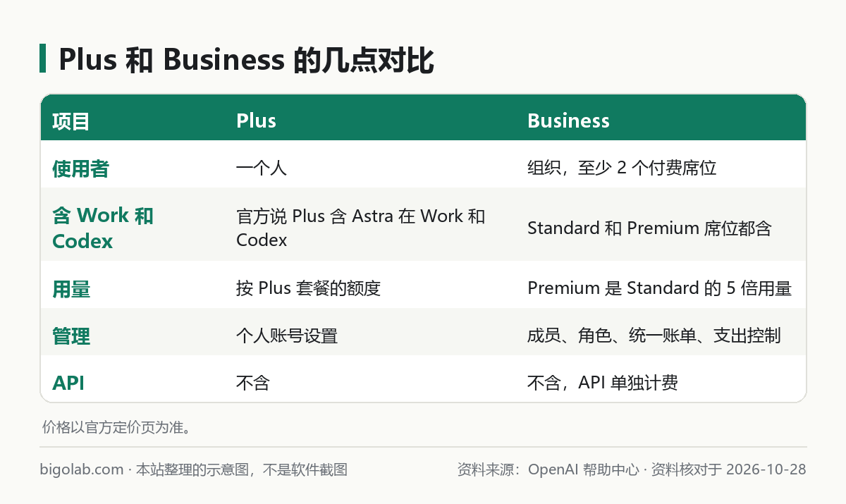Click the 'API' row label
The image size is (846, 504).
coord(68,383)
